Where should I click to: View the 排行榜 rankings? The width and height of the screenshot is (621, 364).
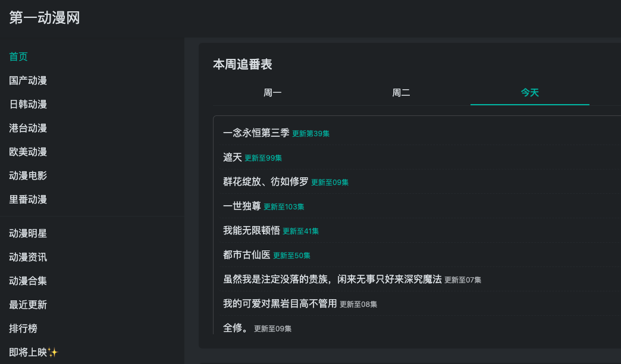23,329
